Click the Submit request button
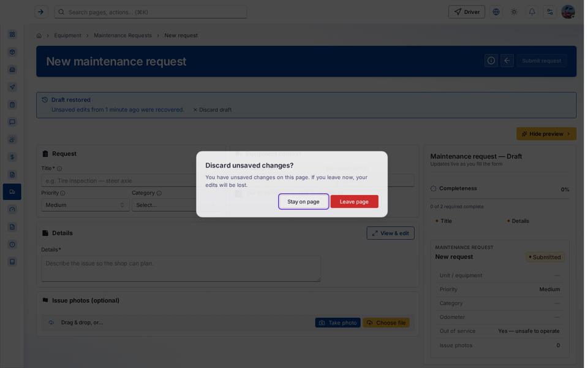Image resolution: width=588 pixels, height=368 pixels. (x=541, y=61)
